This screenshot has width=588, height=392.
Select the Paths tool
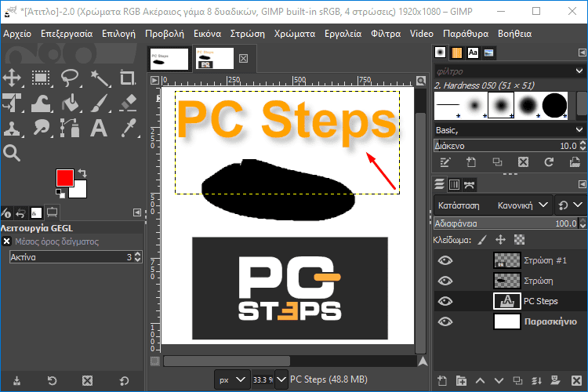tap(70, 129)
